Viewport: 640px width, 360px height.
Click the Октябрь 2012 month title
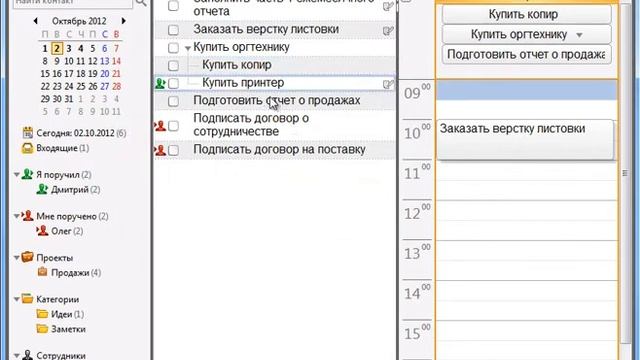tap(79, 21)
